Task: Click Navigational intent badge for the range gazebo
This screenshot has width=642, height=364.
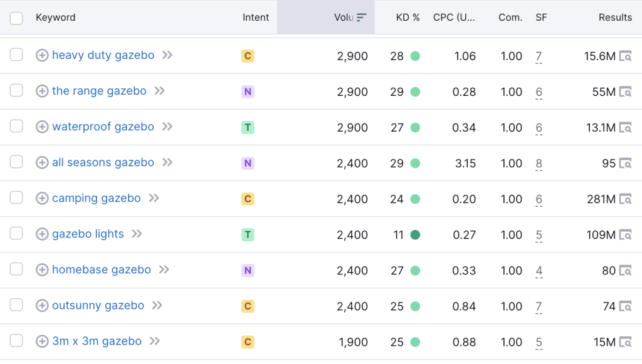Action: (x=248, y=91)
